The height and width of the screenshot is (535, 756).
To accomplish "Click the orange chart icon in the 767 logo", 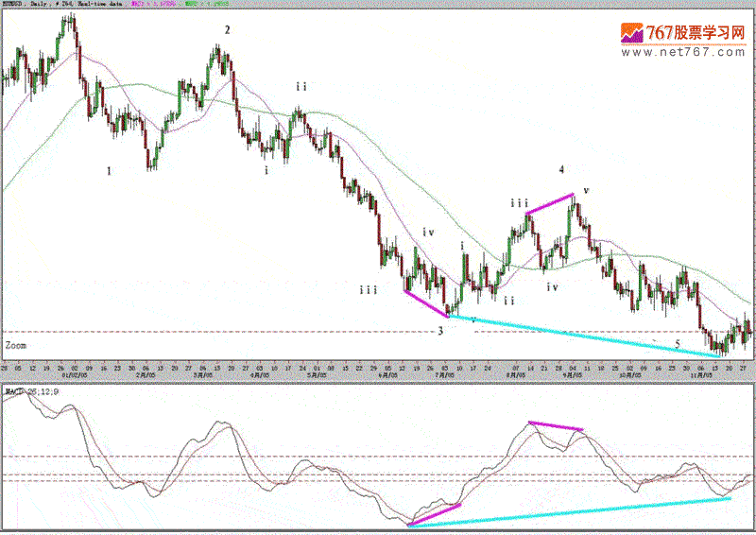I will click(631, 32).
